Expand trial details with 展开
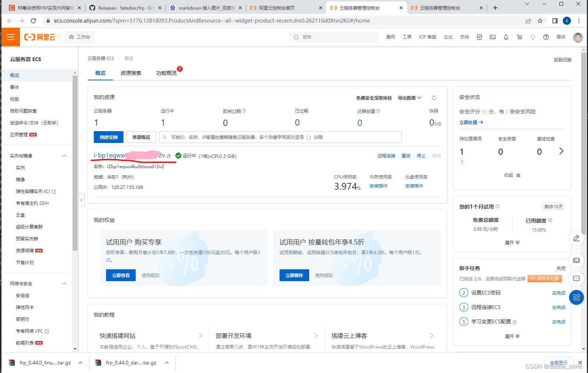 point(512,243)
